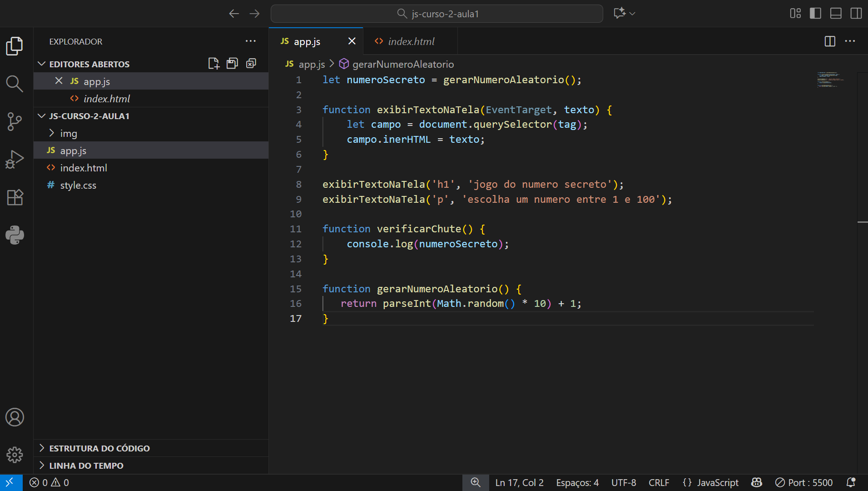Open the Manage settings gear
The height and width of the screenshot is (491, 868).
click(x=15, y=455)
